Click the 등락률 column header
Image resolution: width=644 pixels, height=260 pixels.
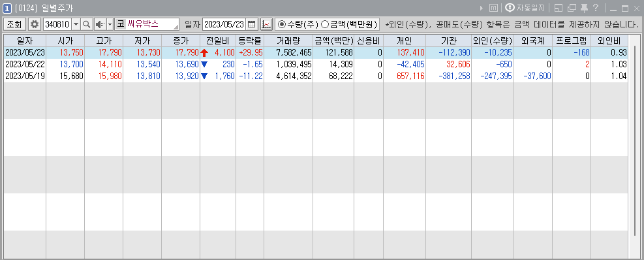point(250,41)
